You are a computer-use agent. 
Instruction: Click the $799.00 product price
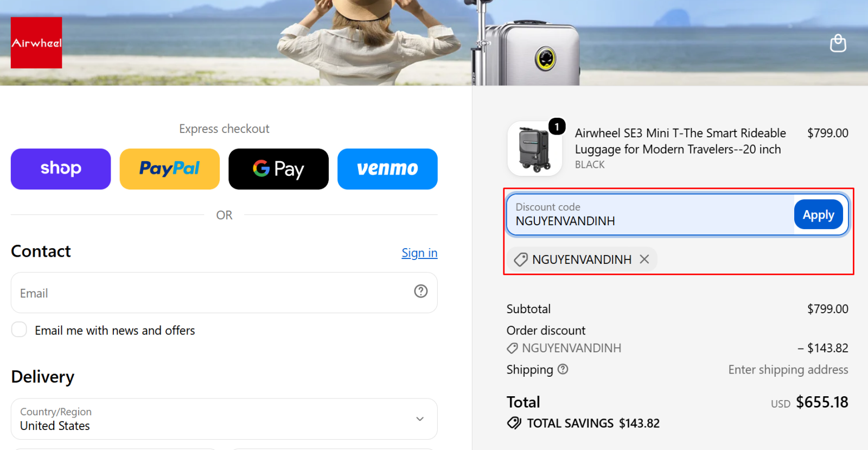[828, 133]
